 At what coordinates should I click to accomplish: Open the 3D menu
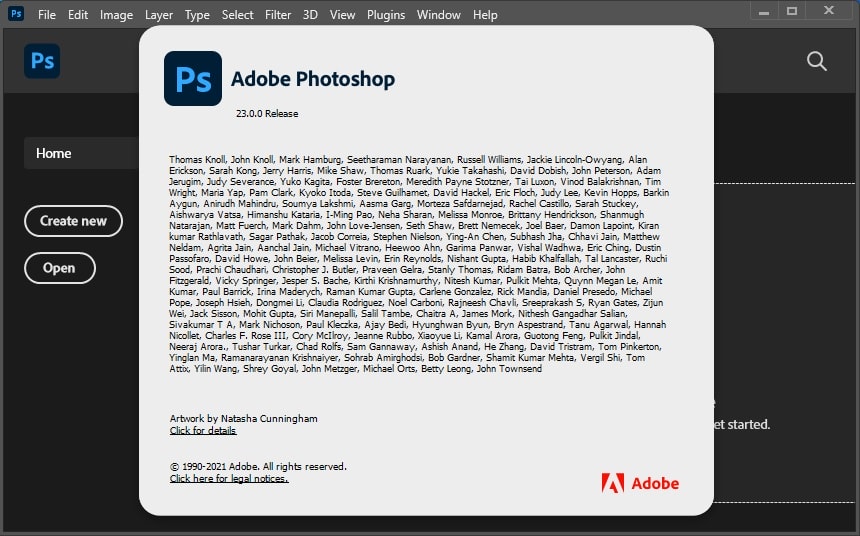[x=310, y=15]
